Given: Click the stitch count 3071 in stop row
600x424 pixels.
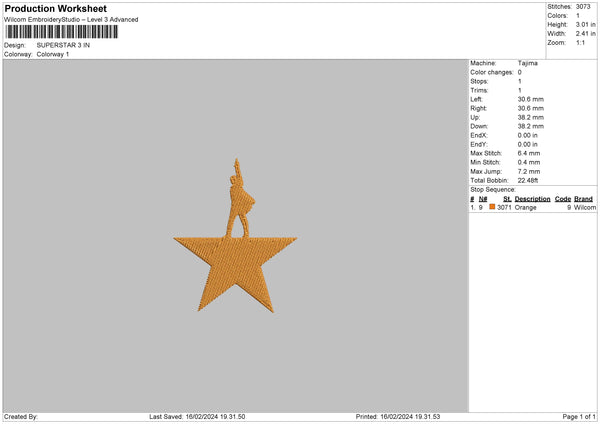Looking at the screenshot, I should (504, 207).
